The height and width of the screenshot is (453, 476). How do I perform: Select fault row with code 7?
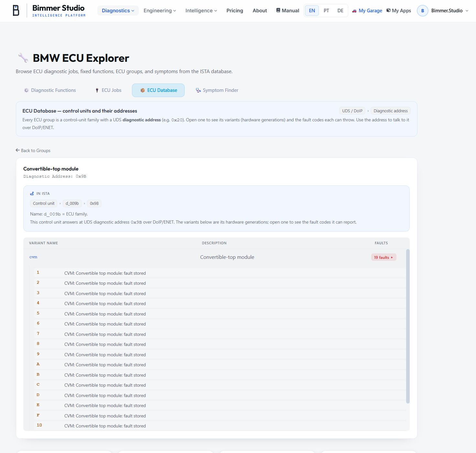220,334
